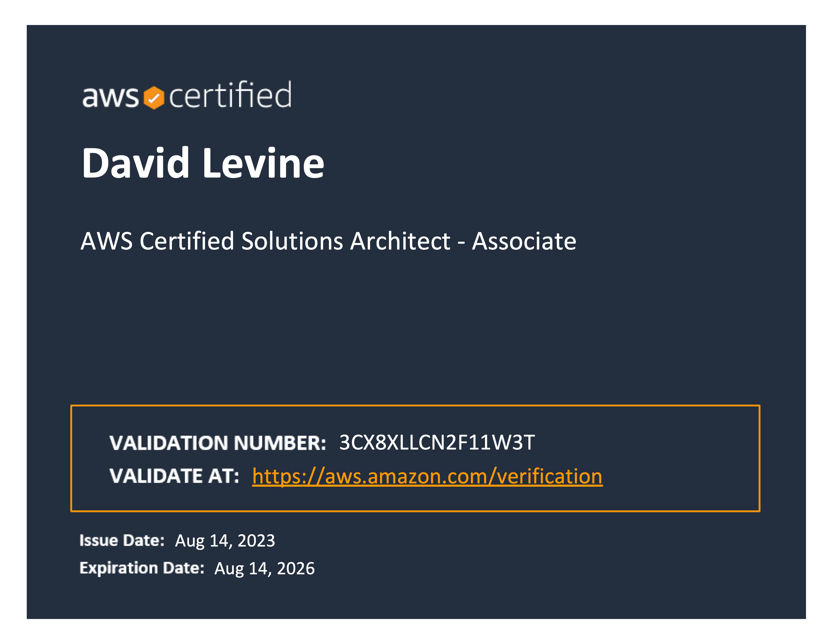Click the last name "Levine"

pos(264,163)
